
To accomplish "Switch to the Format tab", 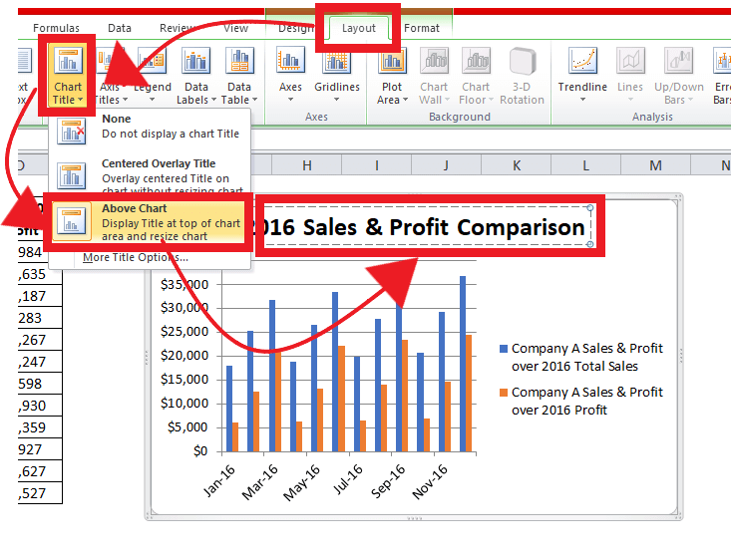I will (x=421, y=28).
